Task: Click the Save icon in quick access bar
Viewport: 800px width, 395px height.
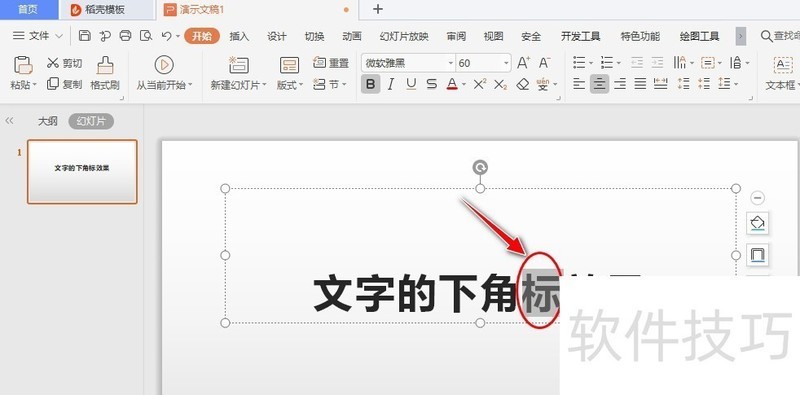Action: point(85,36)
